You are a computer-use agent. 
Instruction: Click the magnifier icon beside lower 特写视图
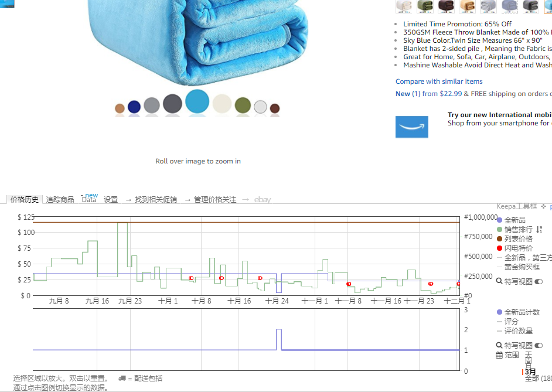499,345
